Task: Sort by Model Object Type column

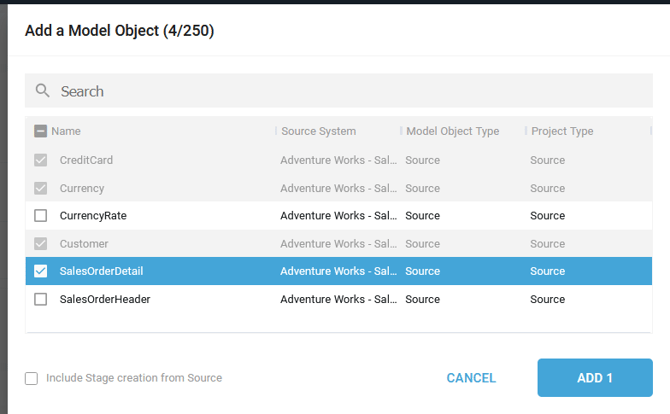Action: point(453,131)
